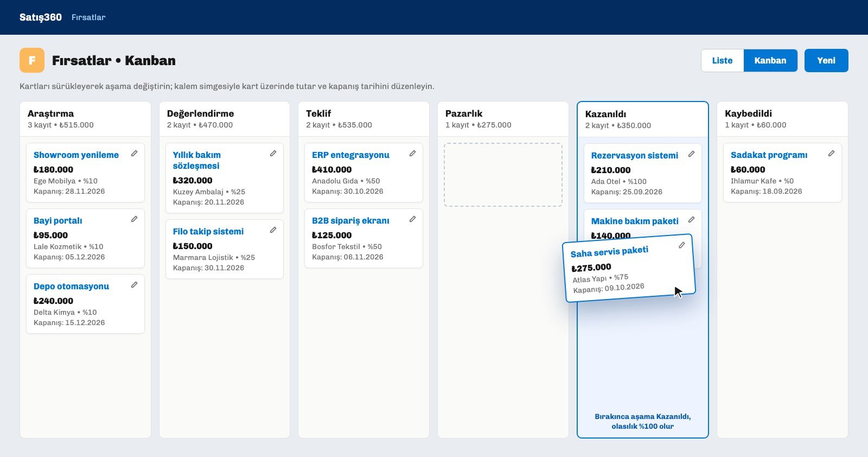Click the 'Bırakınca aşama Kazanıldı' drop hint
This screenshot has width=868, height=457.
[x=643, y=422]
